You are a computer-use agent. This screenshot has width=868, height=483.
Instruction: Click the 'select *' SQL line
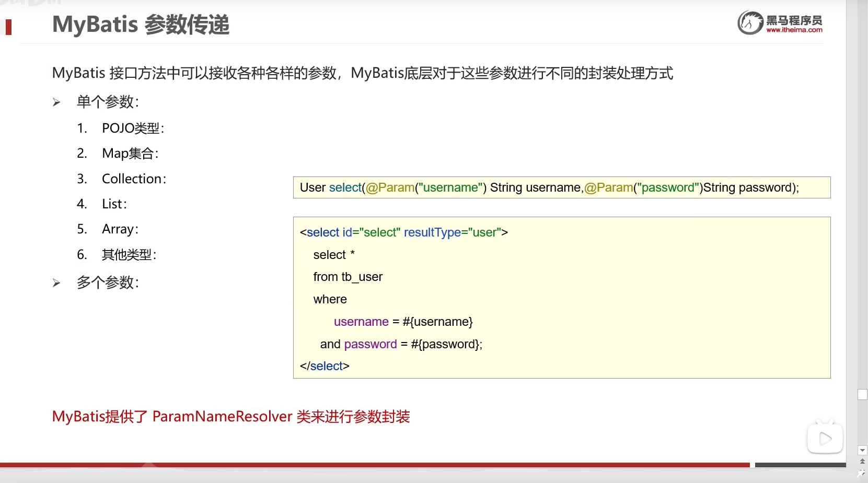[334, 255]
